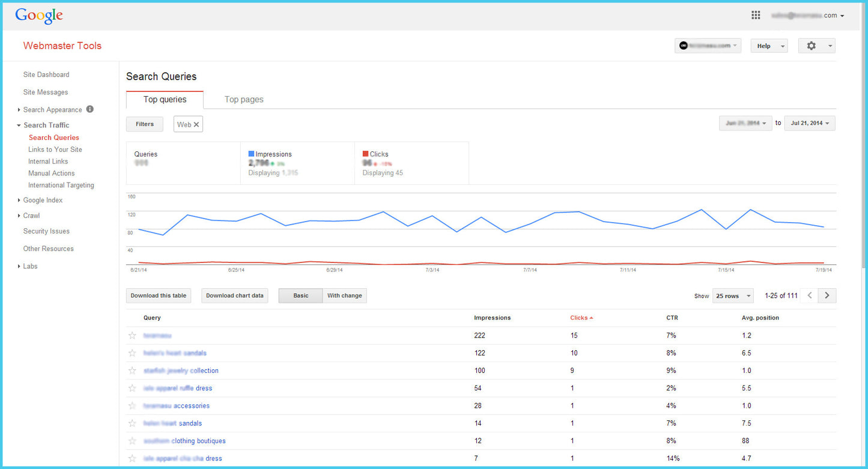Click the settings gear icon
Viewport: 868px width, 469px height.
812,46
